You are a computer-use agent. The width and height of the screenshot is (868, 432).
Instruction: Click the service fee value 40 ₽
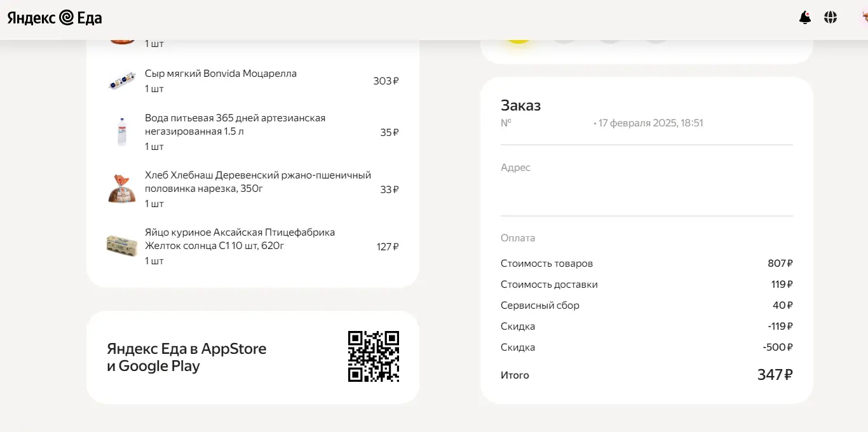pos(783,306)
